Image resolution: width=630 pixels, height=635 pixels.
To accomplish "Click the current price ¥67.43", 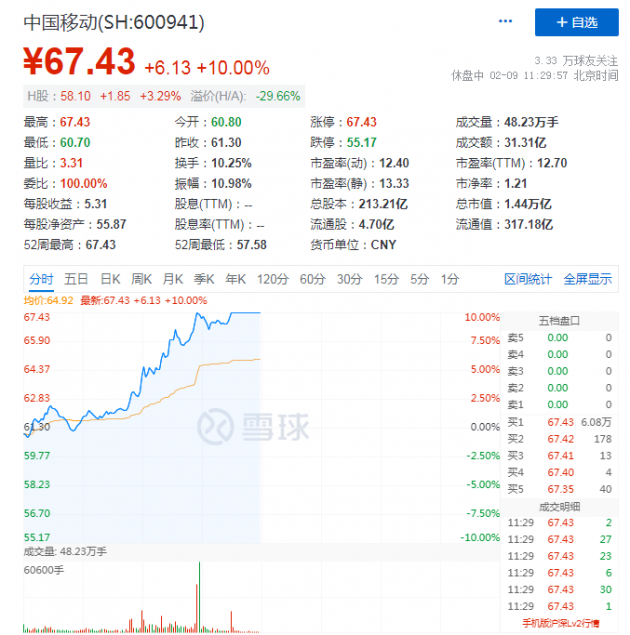I will 79,62.
